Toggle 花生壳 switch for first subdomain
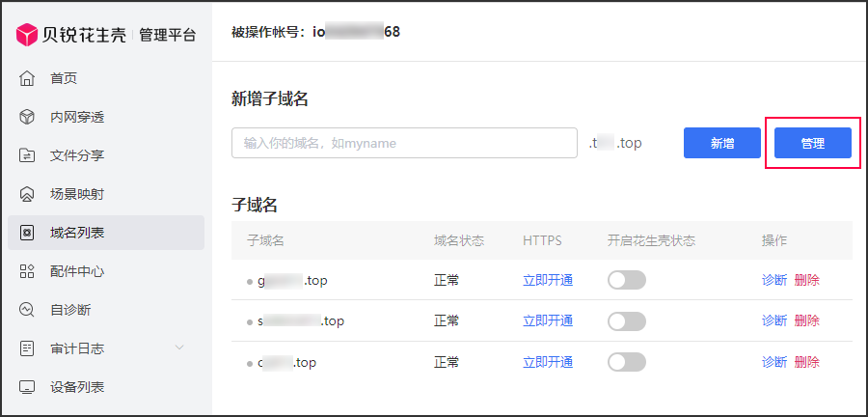The width and height of the screenshot is (868, 417). [x=626, y=280]
